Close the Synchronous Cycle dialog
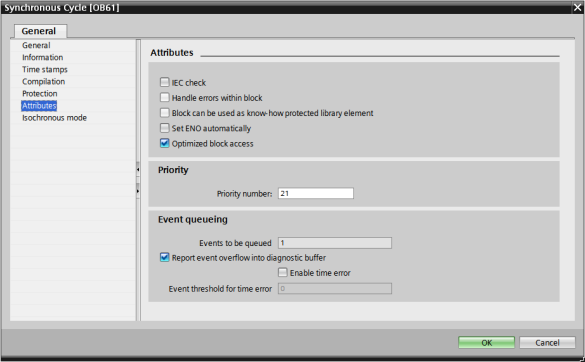Viewport: 585px width, 362px height. point(578,7)
